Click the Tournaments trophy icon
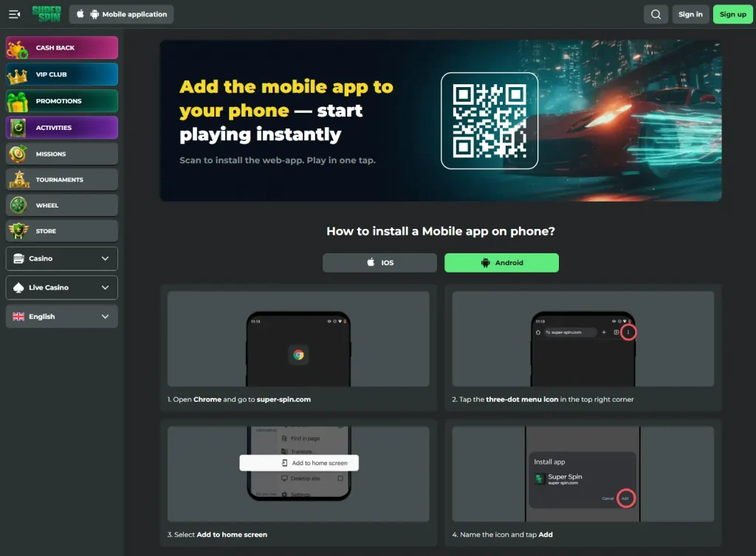The height and width of the screenshot is (556, 756). pyautogui.click(x=18, y=179)
